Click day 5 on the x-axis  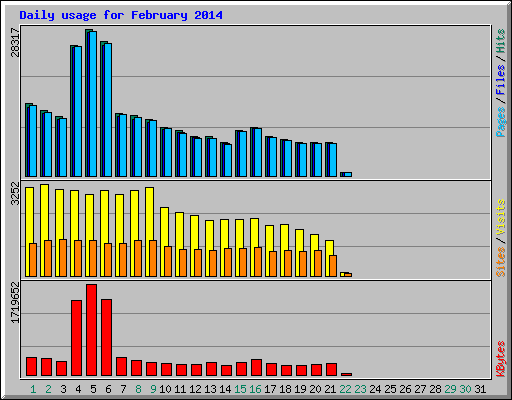tap(93, 389)
